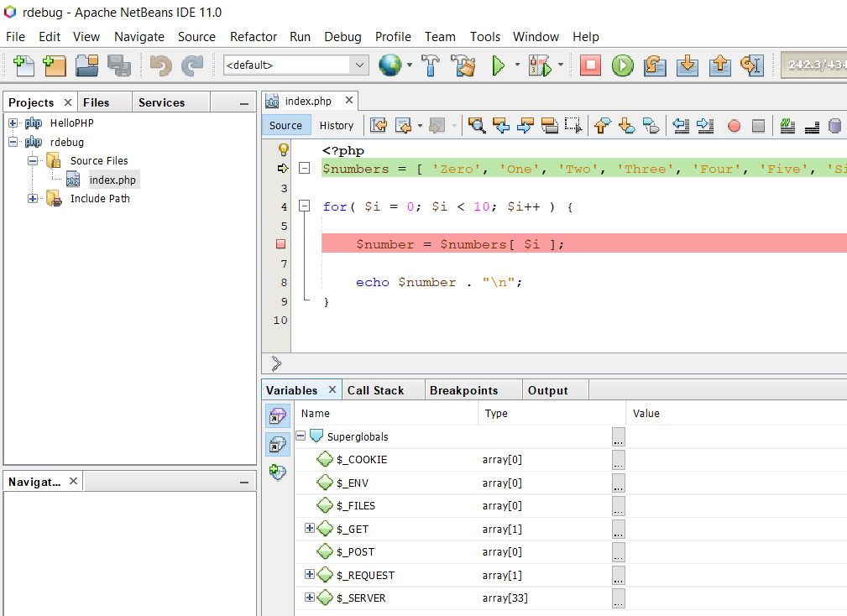The height and width of the screenshot is (616, 847).
Task: Click the Step Into debugger icon
Action: 688,65
